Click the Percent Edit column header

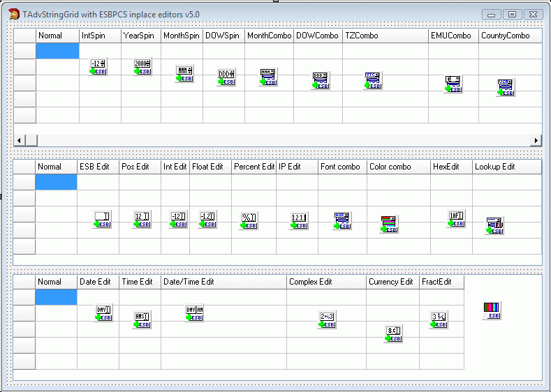[254, 167]
